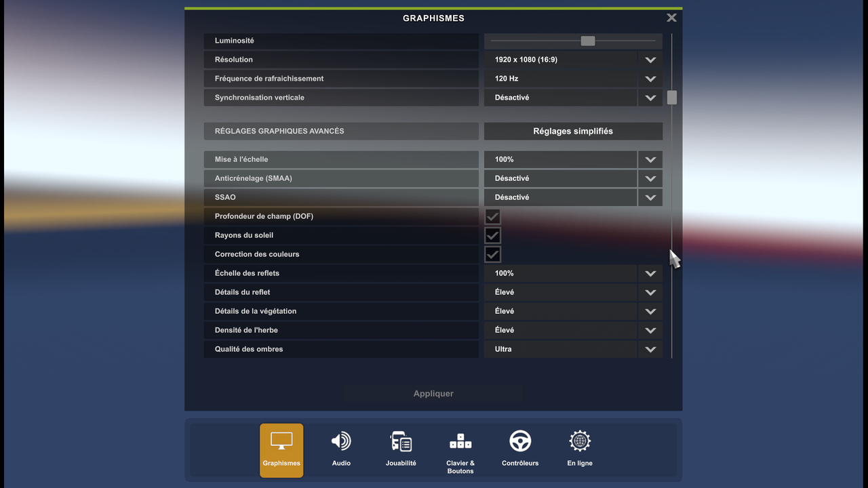The width and height of the screenshot is (868, 488).
Task: Click the Appliquer button
Action: pos(433,394)
